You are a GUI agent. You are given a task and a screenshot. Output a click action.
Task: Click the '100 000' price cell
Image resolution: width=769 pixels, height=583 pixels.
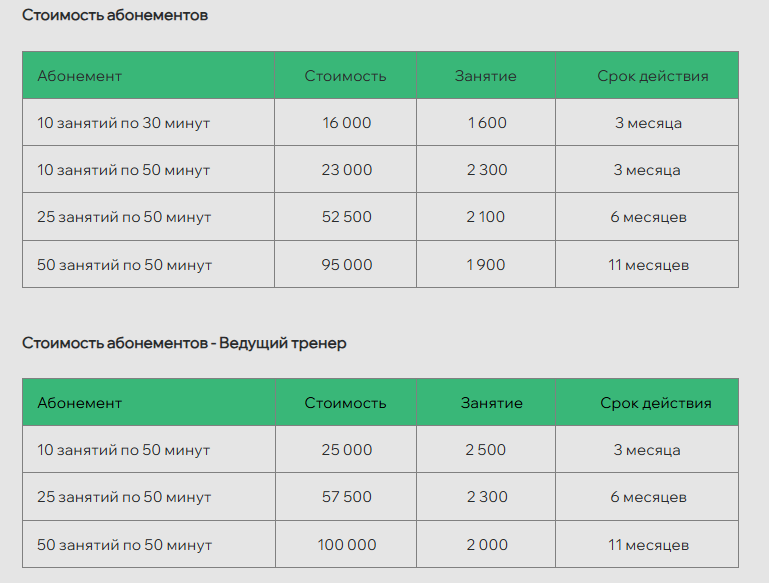(x=346, y=545)
